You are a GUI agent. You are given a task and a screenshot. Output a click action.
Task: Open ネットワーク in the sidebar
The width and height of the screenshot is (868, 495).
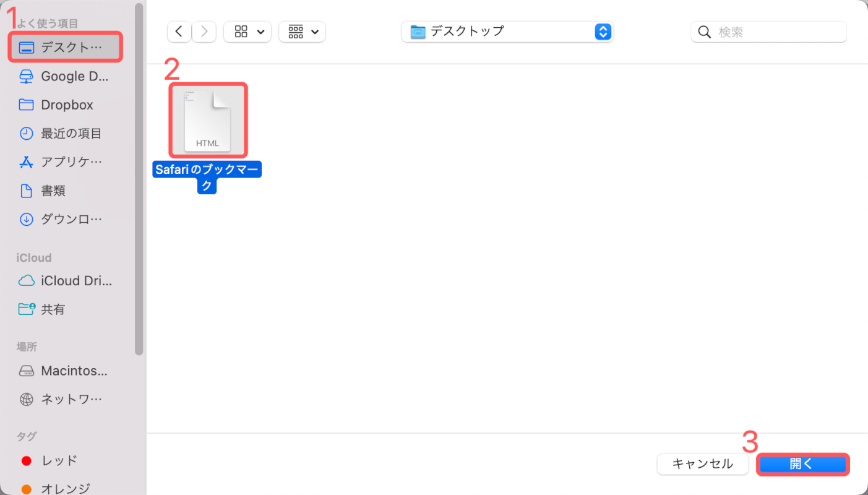click(x=66, y=399)
